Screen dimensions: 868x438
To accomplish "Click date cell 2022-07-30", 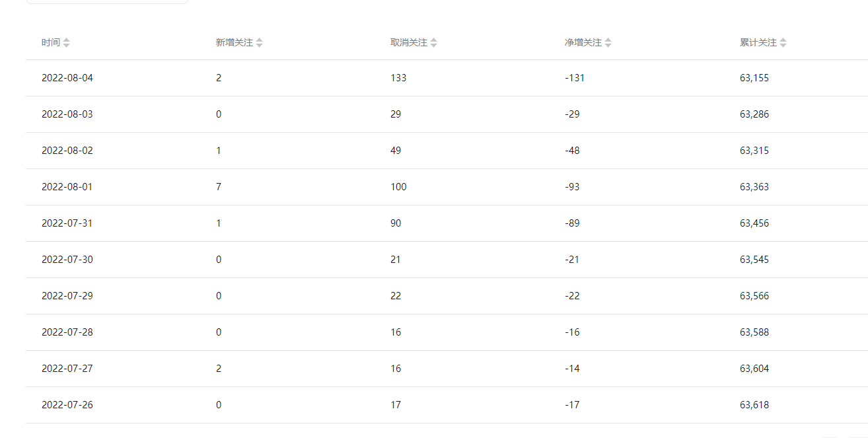I will pos(67,260).
